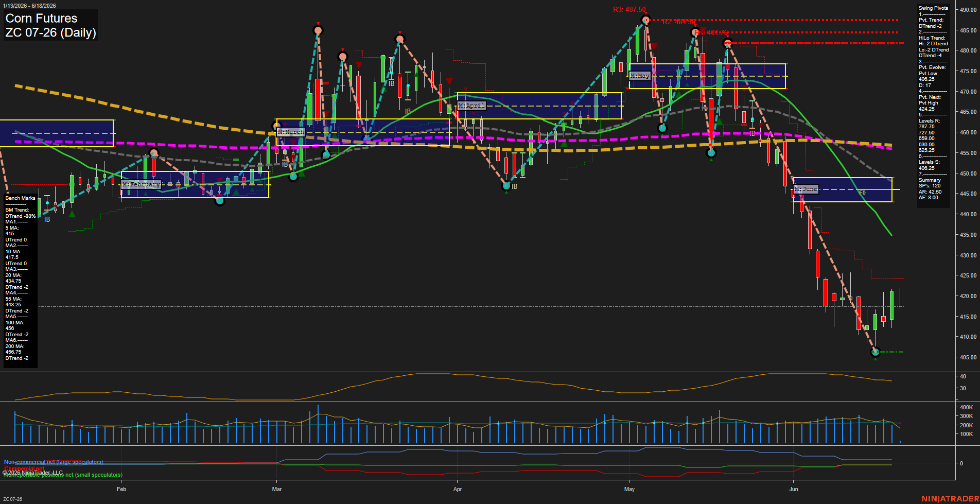This screenshot has height=504, width=980.
Task: Click the Corn Futures chart title
Action: pos(41,19)
